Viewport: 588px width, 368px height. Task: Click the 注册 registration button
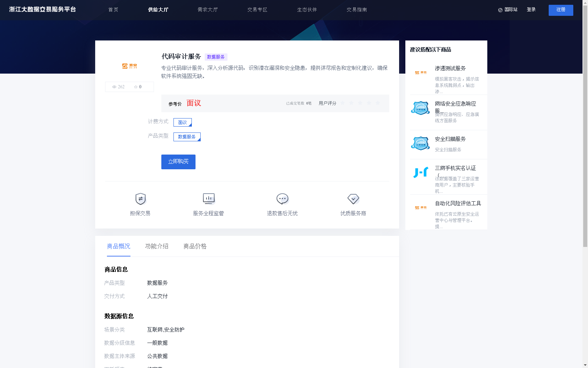(x=560, y=10)
